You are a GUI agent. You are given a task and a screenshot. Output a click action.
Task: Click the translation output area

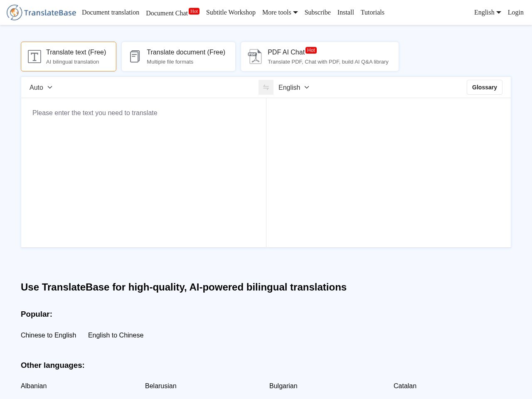pyautogui.click(x=389, y=172)
